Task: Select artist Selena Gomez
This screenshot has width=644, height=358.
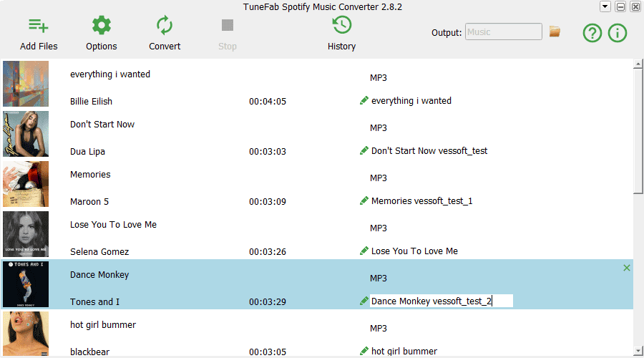Action: 99,252
